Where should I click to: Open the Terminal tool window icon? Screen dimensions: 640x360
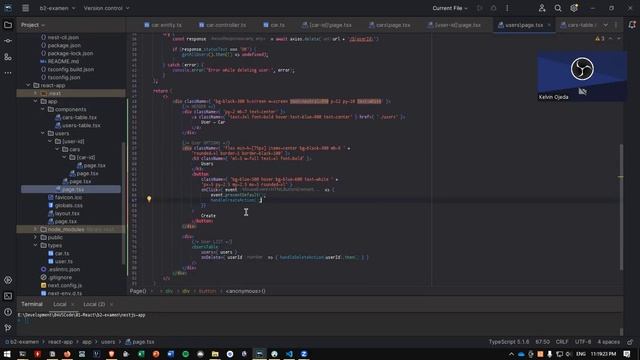[8, 296]
